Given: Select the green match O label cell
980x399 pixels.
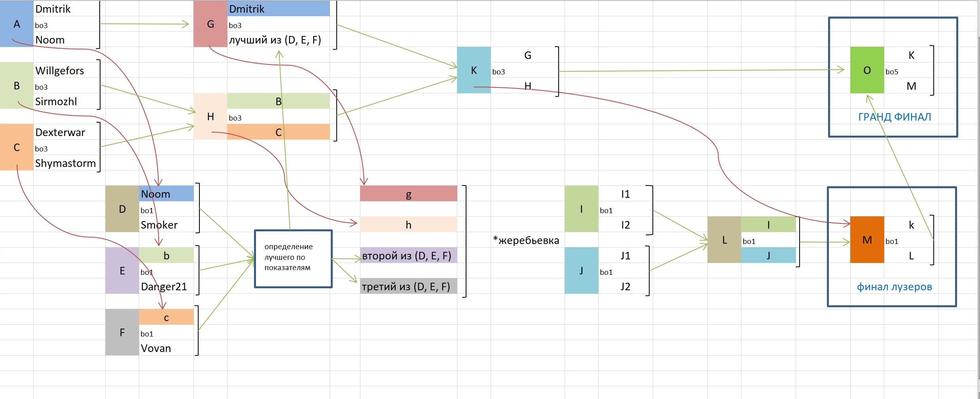Looking at the screenshot, I should coord(867,70).
